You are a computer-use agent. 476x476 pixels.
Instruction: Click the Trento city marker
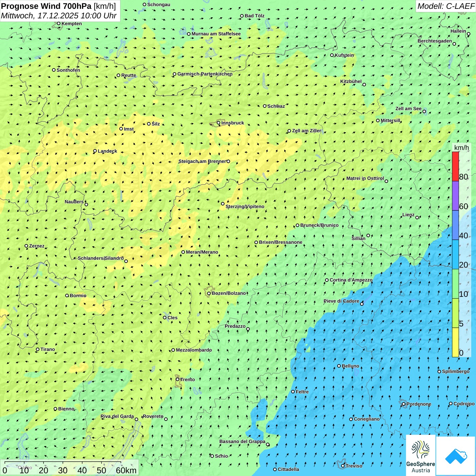(x=177, y=379)
